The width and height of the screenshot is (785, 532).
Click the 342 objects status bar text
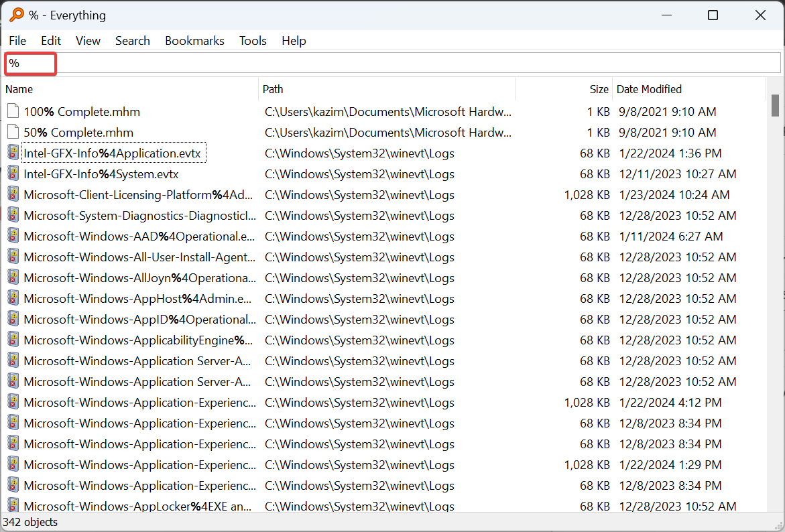coord(31,522)
